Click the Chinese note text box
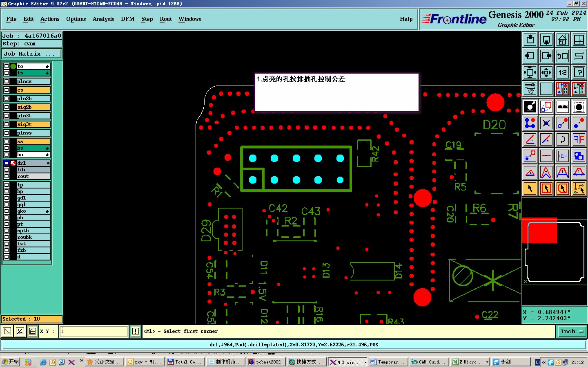Image resolution: width=588 pixels, height=368 pixels. [337, 92]
